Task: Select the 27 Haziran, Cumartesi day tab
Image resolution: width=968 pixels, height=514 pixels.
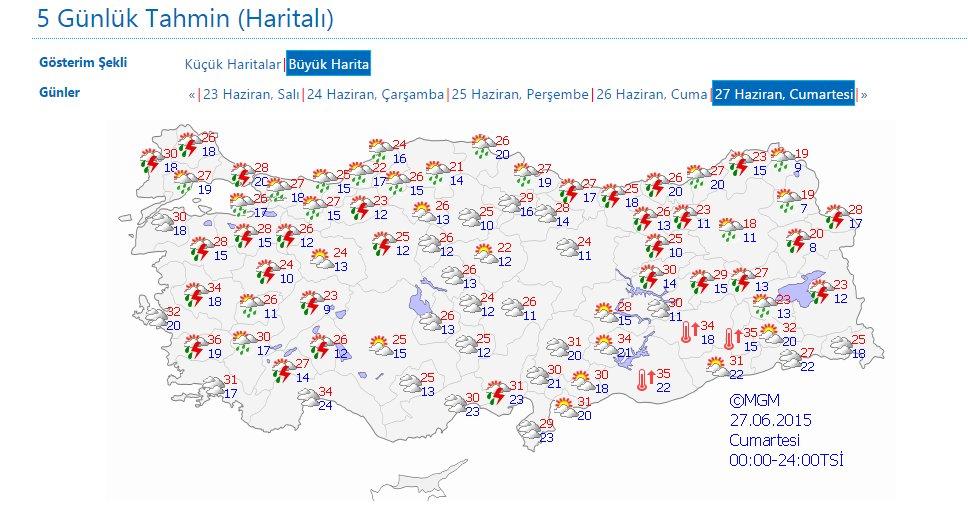Action: pos(783,94)
